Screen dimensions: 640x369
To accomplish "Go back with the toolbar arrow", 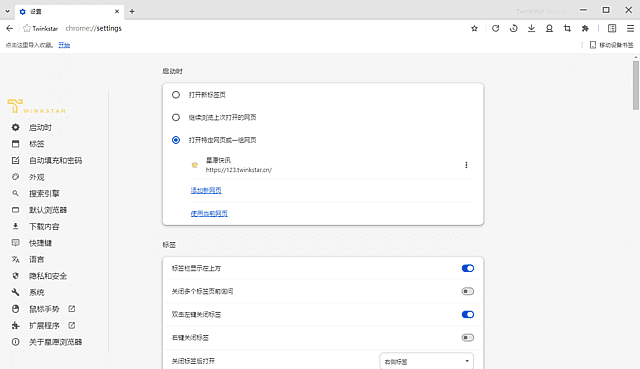I will pyautogui.click(x=9, y=28).
